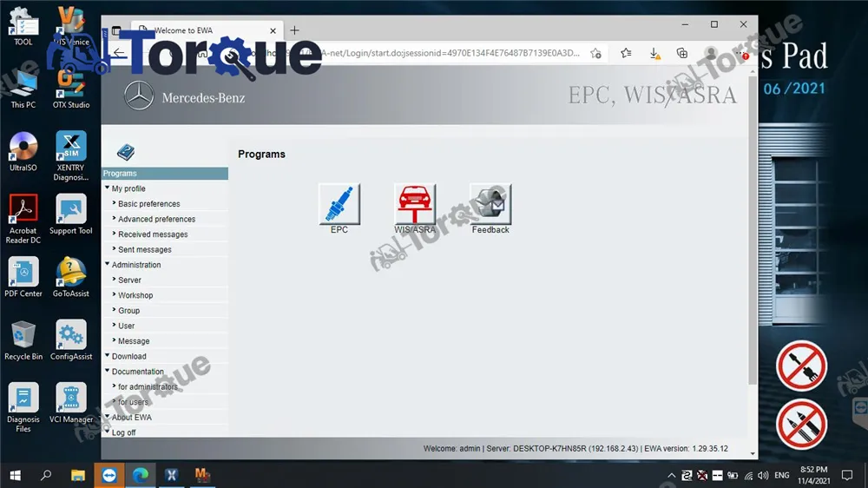Open Diagnosis Files desktop shortcut
The image size is (868, 488).
(x=23, y=408)
